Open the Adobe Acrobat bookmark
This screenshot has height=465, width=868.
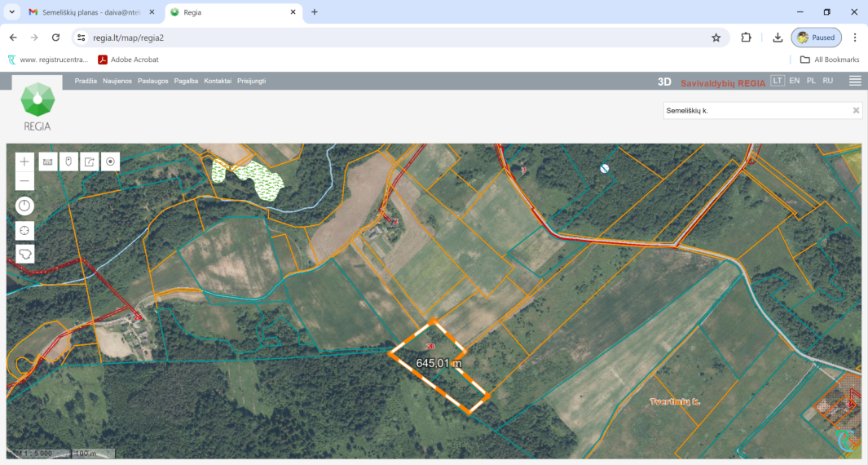tap(129, 60)
